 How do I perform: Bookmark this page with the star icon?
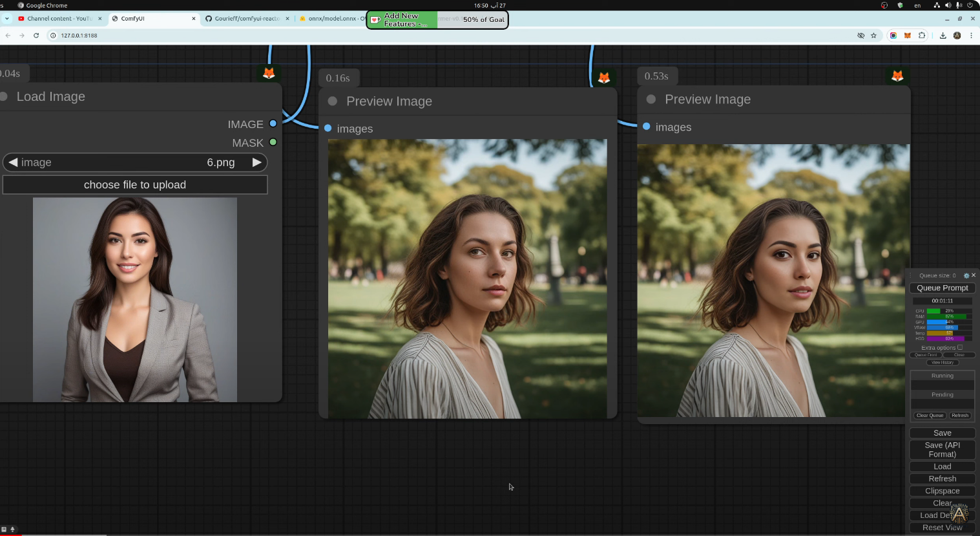coord(874,36)
